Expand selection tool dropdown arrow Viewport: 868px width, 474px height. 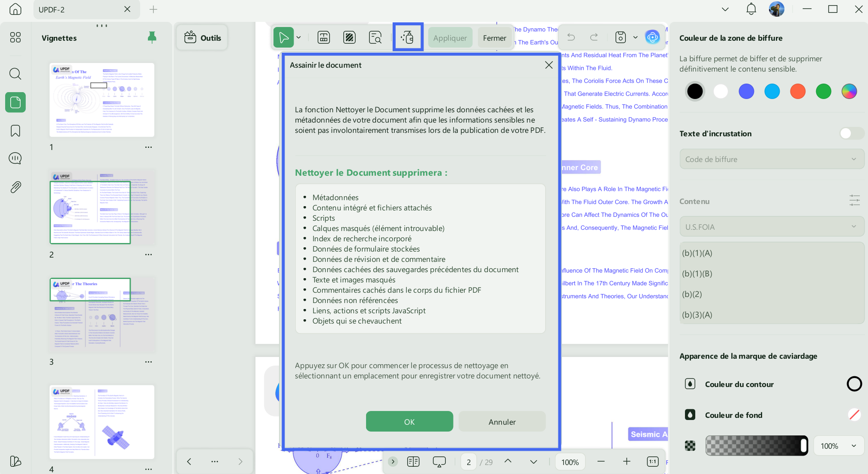[x=299, y=38]
